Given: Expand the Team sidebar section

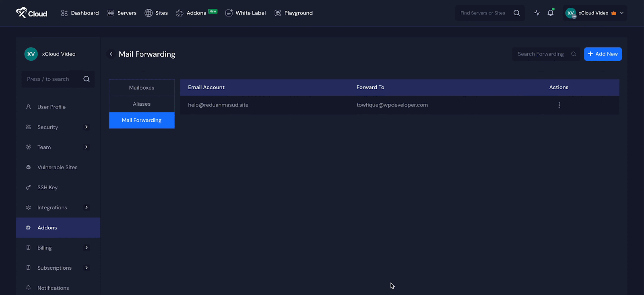Looking at the screenshot, I should [x=86, y=147].
